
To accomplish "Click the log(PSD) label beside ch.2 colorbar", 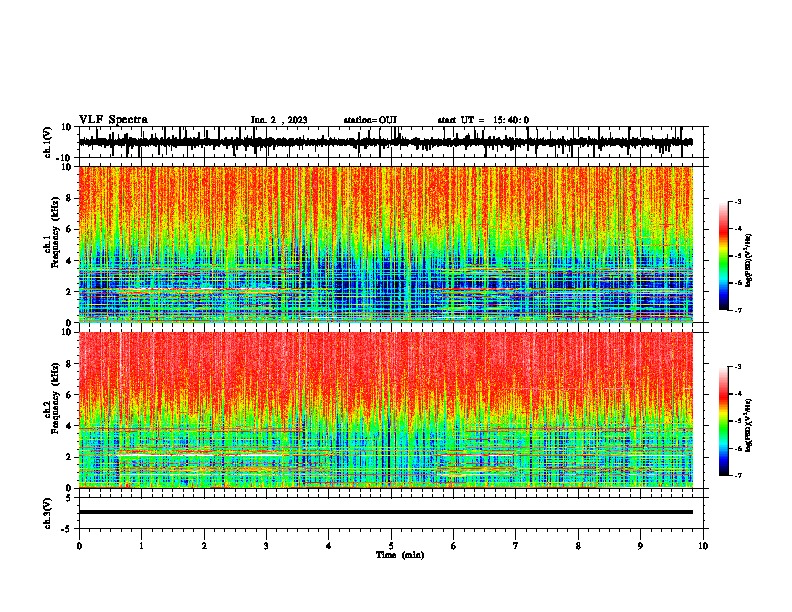I will coord(749,425).
